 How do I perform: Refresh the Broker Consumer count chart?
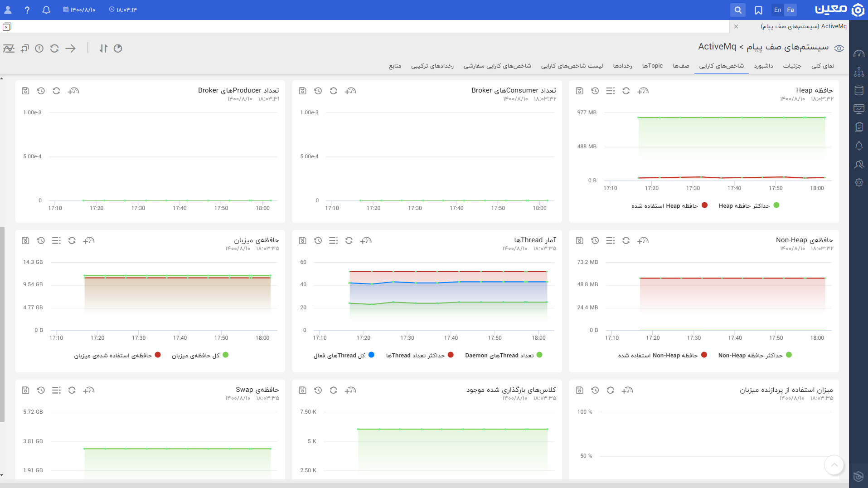334,91
